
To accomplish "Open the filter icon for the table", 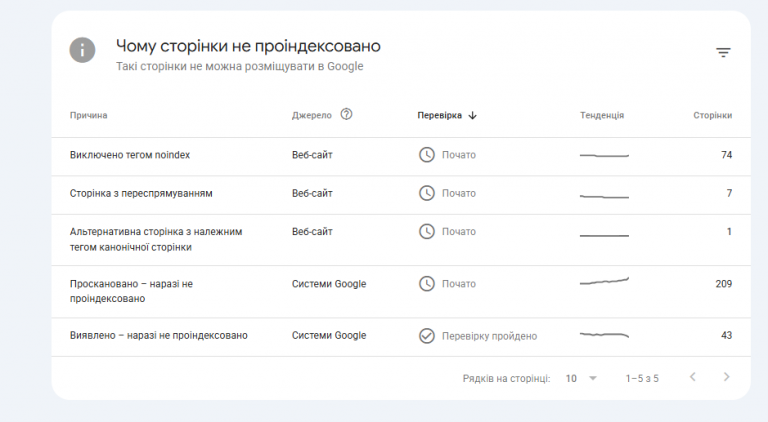I will click(x=723, y=52).
